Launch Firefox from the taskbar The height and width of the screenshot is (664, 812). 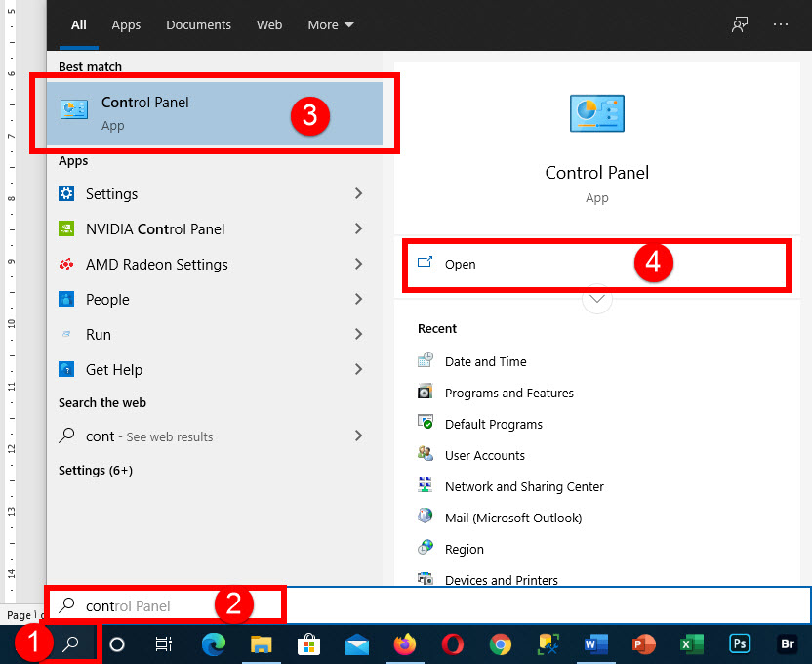tap(404, 644)
